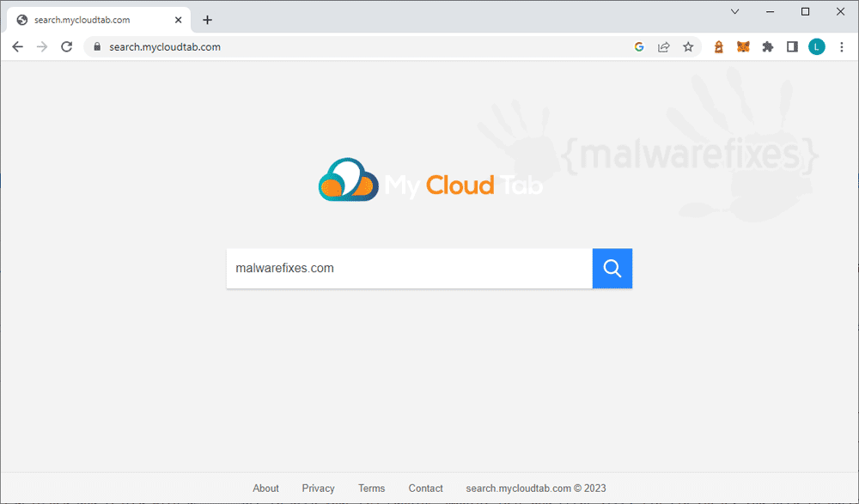Close the browser window
859x504 pixels.
840,11
